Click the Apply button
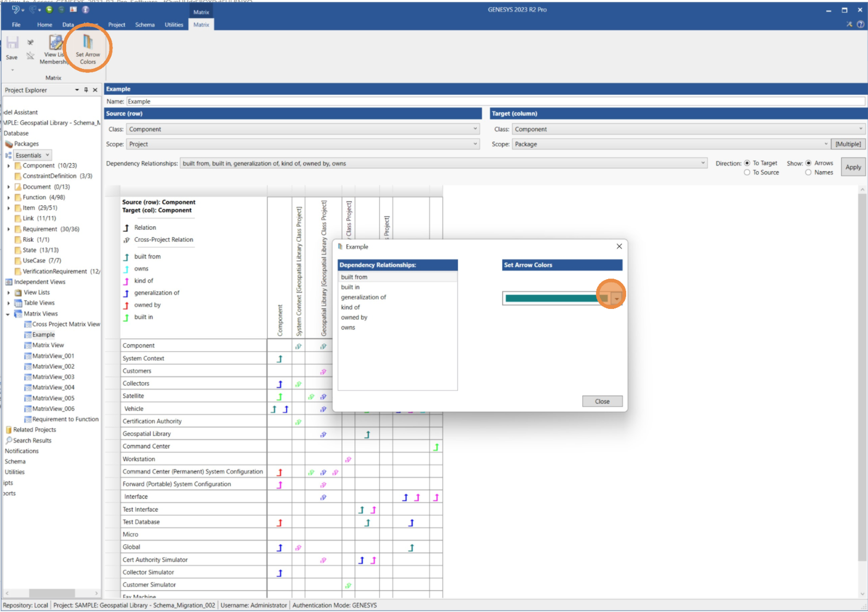Screen dimensions: 868x612 [x=853, y=167]
